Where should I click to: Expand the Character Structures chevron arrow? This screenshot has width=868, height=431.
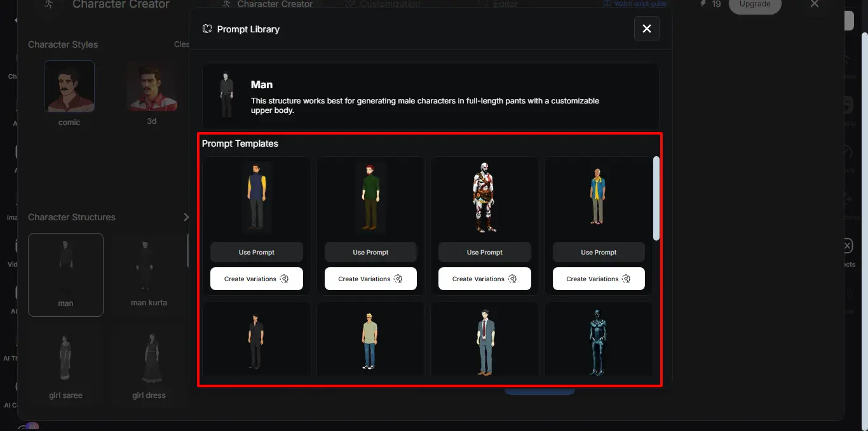186,217
